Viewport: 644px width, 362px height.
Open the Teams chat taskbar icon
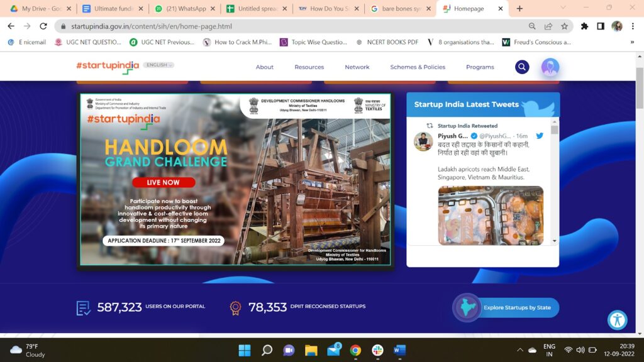[289, 350]
